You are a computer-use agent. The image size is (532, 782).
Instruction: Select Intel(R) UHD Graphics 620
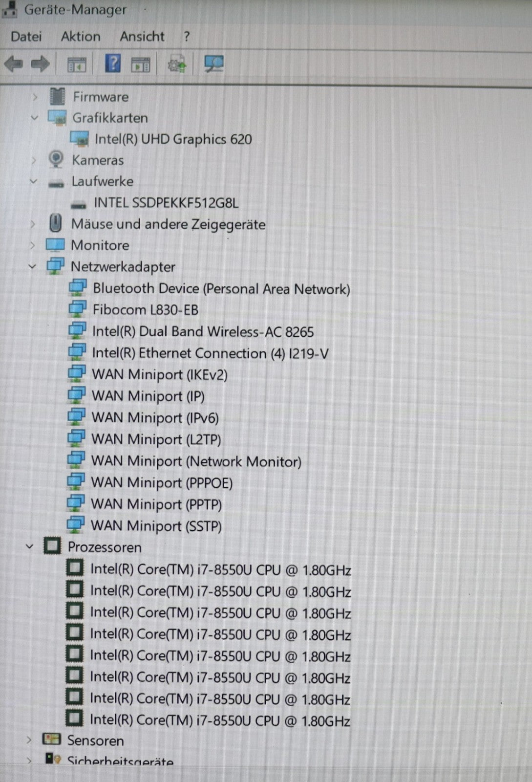click(173, 139)
